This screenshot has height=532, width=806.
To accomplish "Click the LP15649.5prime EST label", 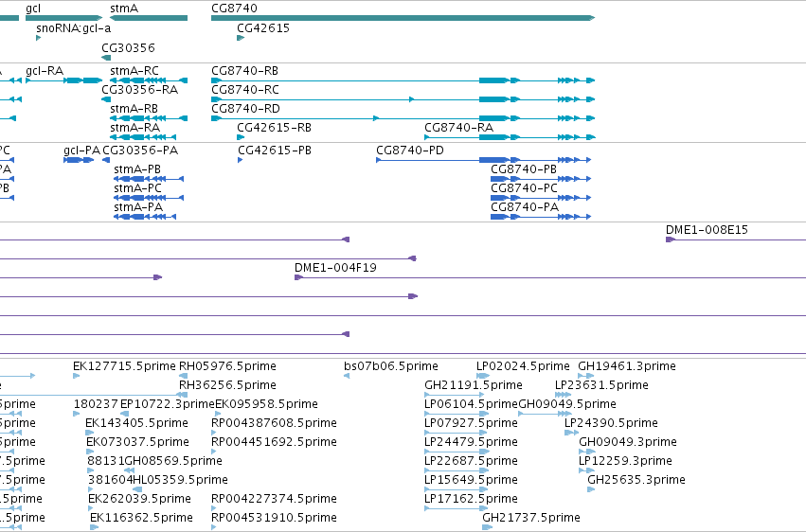I will point(471,480).
